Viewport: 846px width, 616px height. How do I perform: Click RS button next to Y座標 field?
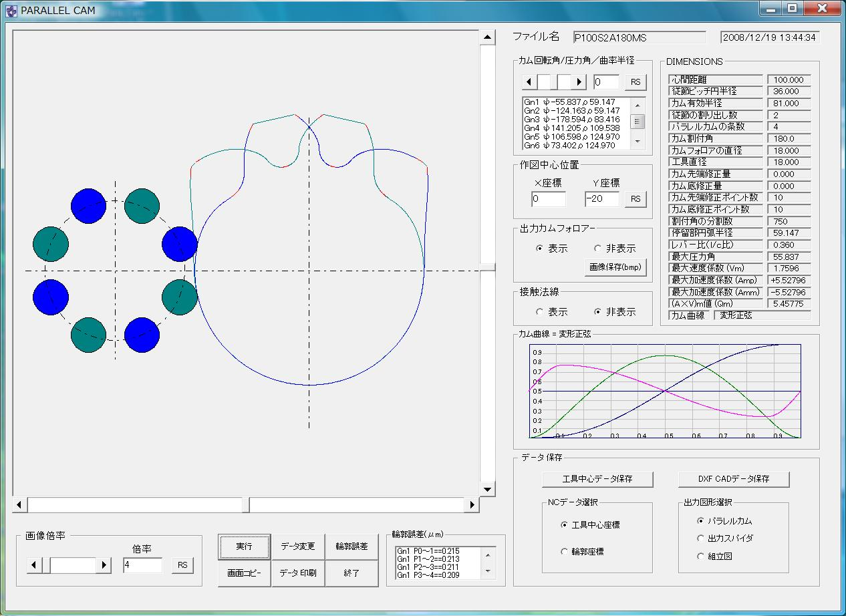click(x=636, y=199)
